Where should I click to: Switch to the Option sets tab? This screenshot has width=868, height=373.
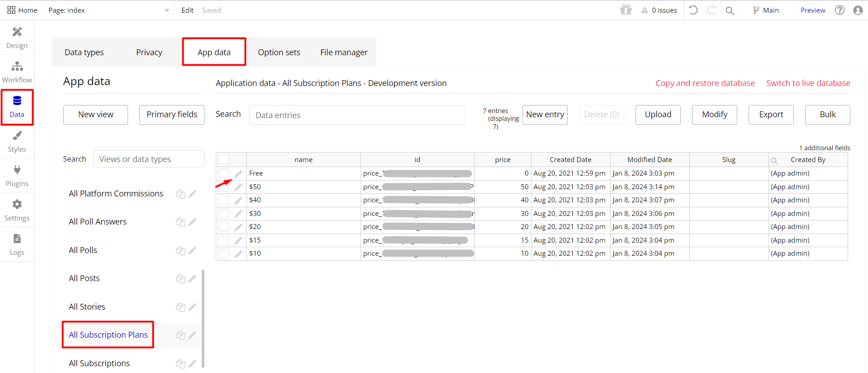(x=279, y=52)
